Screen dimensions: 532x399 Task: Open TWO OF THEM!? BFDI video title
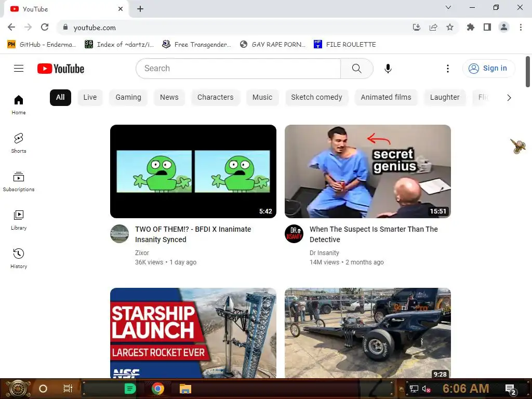click(x=193, y=234)
